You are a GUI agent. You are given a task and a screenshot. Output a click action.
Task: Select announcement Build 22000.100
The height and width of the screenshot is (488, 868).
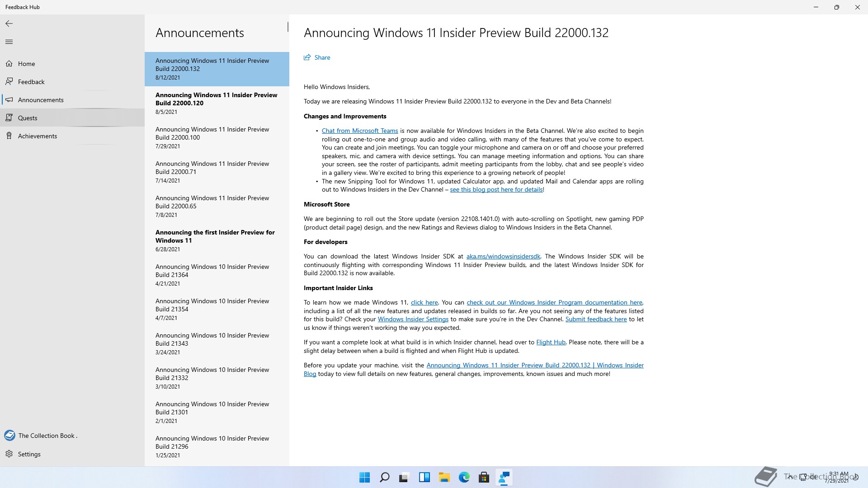click(x=217, y=138)
